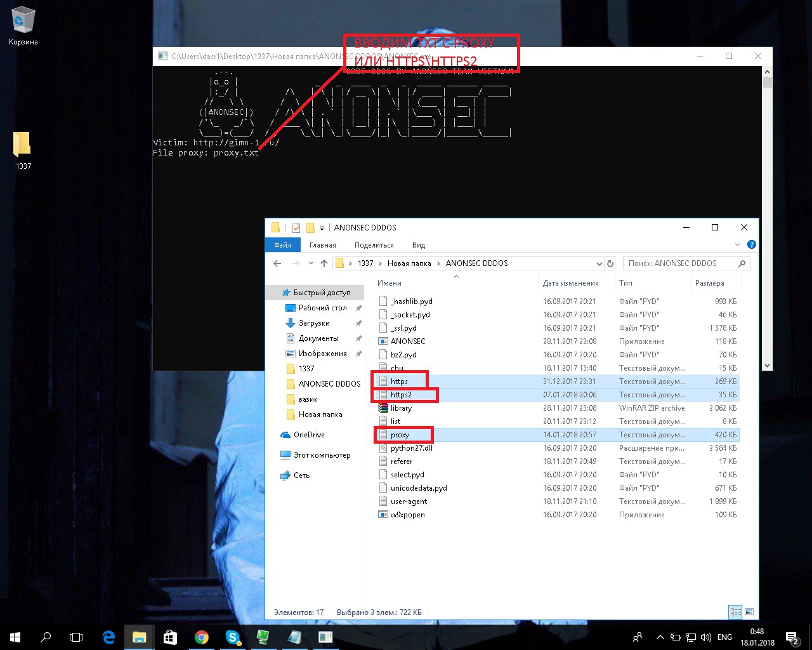This screenshot has height=650, width=812.
Task: Select the w9xpopen application file
Action: tap(407, 515)
